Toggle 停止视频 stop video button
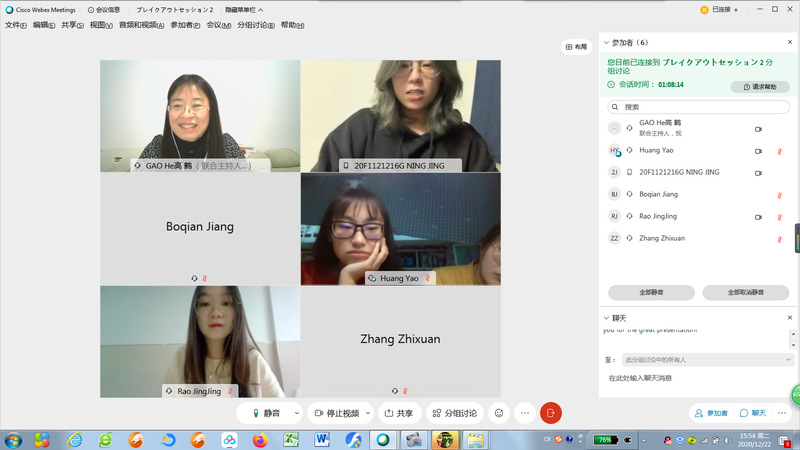The height and width of the screenshot is (450, 800). [x=335, y=412]
